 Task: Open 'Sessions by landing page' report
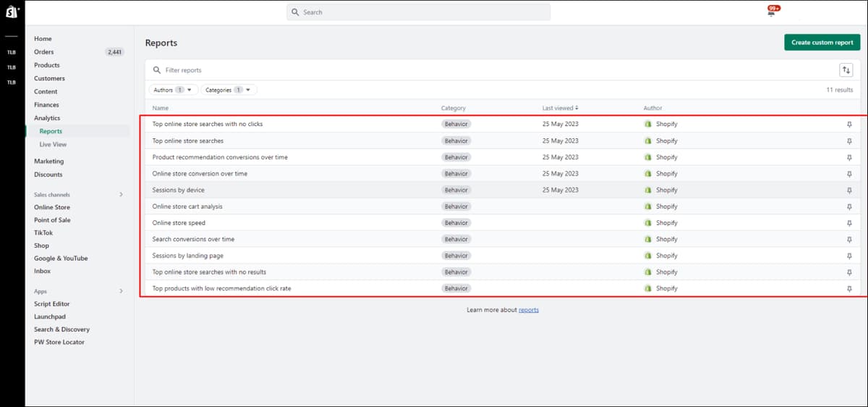point(187,256)
